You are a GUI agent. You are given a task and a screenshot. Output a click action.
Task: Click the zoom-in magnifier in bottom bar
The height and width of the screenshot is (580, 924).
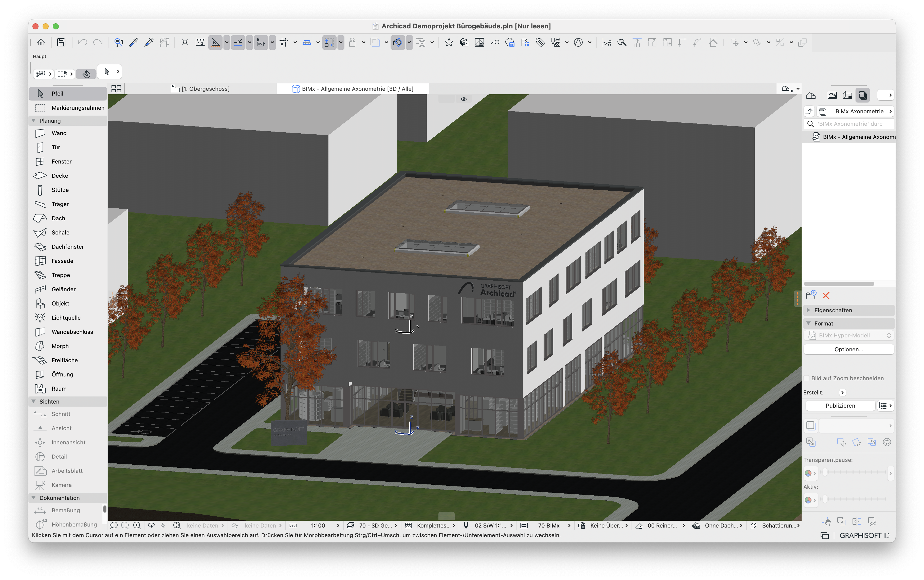pos(137,525)
